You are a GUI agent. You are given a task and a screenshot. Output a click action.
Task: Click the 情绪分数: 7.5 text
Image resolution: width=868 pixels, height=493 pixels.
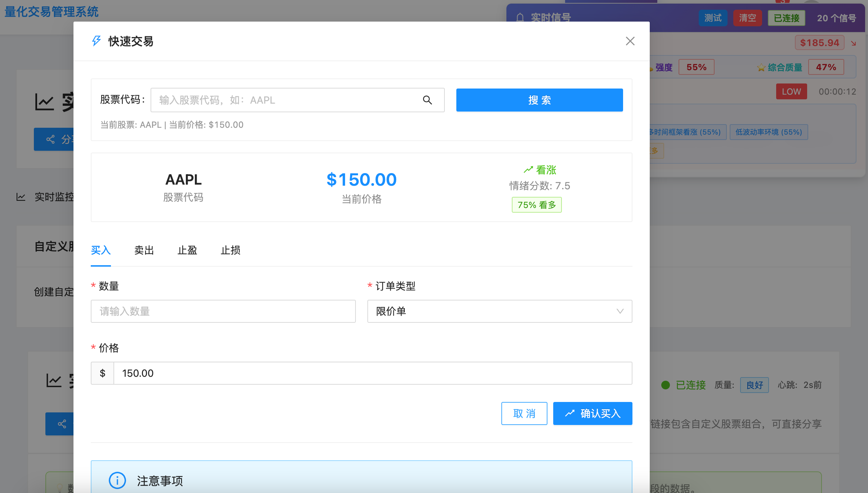click(x=539, y=186)
